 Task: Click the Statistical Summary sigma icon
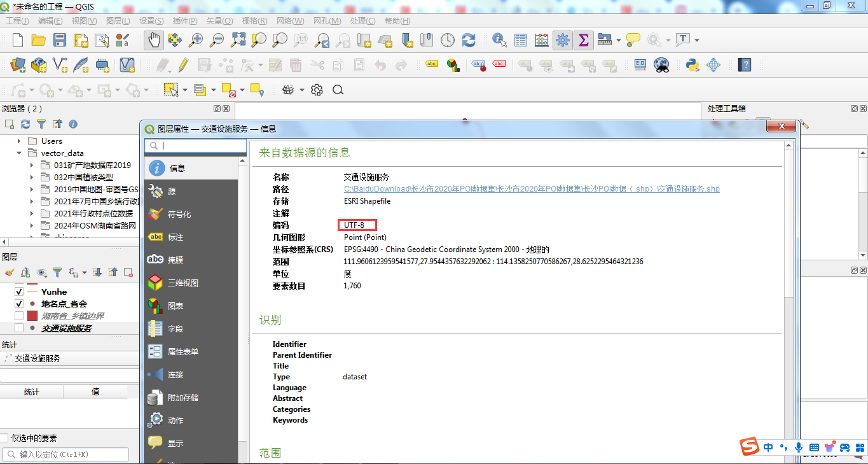(x=583, y=40)
